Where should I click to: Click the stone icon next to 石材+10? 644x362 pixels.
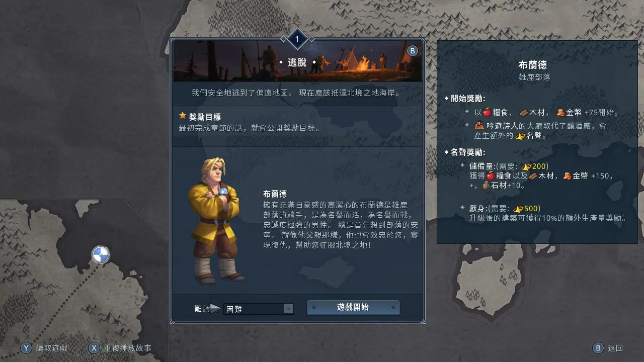pyautogui.click(x=486, y=185)
